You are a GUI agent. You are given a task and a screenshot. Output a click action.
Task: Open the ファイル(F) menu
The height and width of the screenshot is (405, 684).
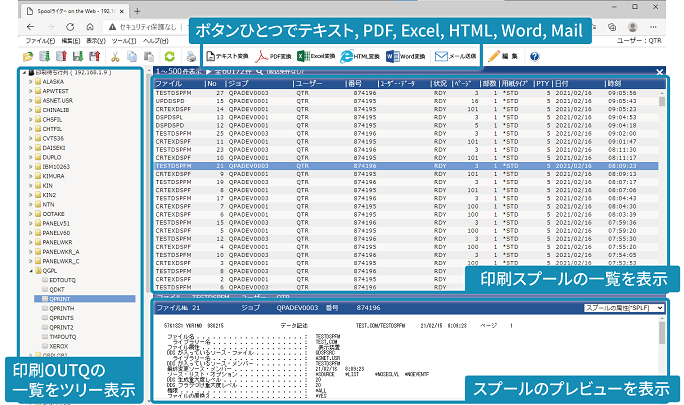(39, 40)
